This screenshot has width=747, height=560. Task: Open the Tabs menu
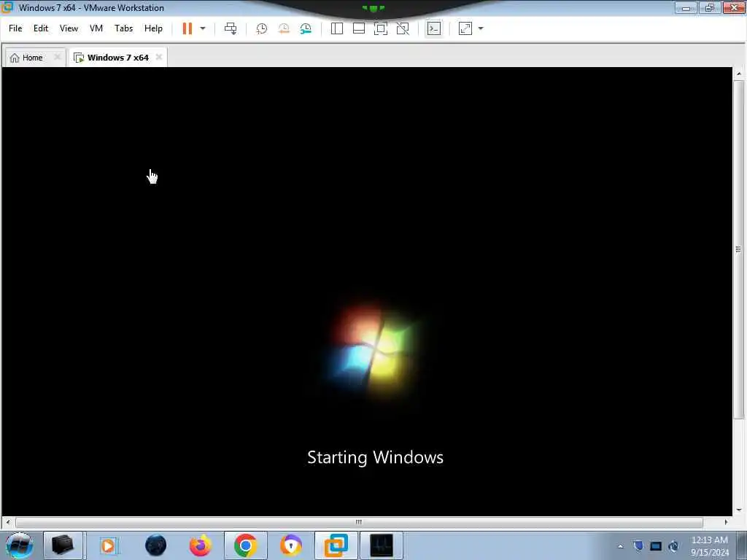tap(123, 28)
